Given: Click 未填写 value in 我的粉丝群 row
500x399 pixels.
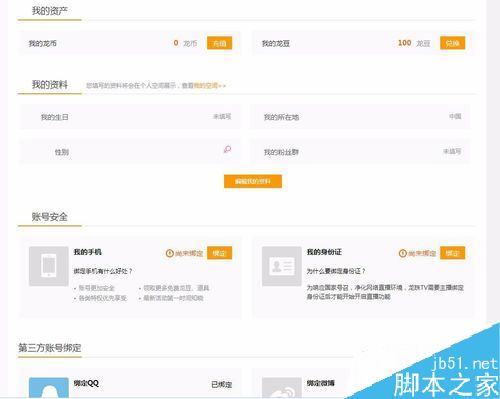Looking at the screenshot, I should pos(452,151).
